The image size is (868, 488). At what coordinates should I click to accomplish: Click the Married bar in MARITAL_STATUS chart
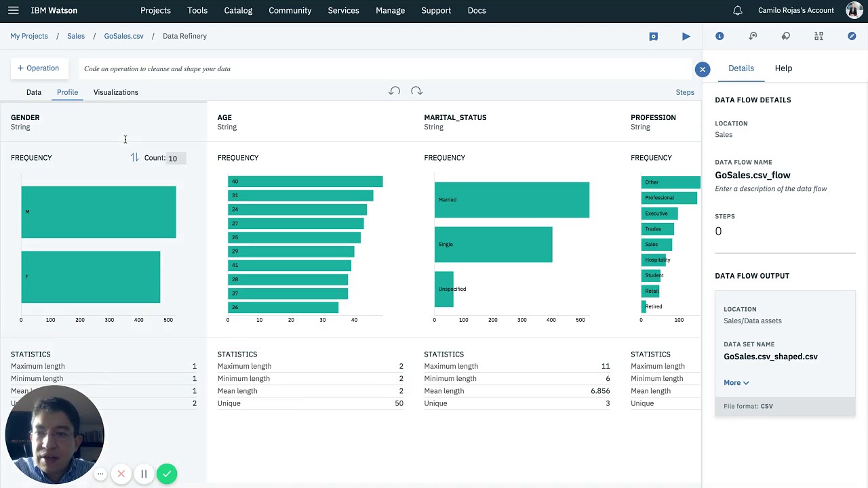coord(512,200)
